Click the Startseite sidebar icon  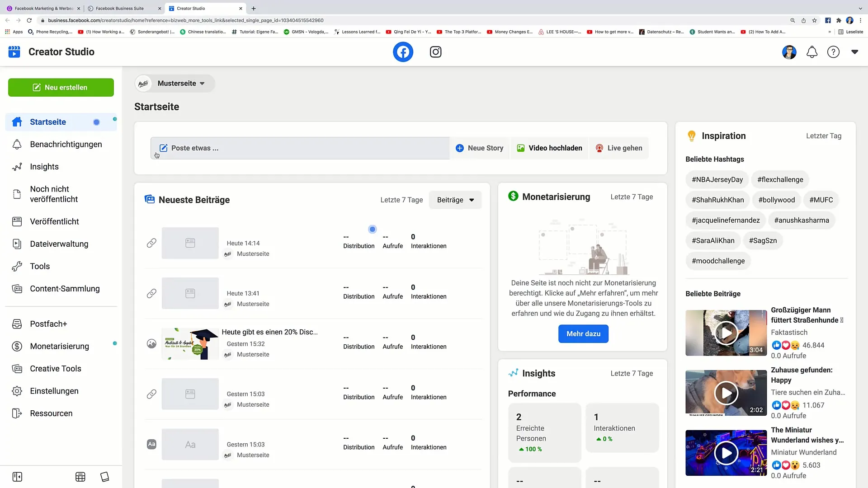point(16,122)
